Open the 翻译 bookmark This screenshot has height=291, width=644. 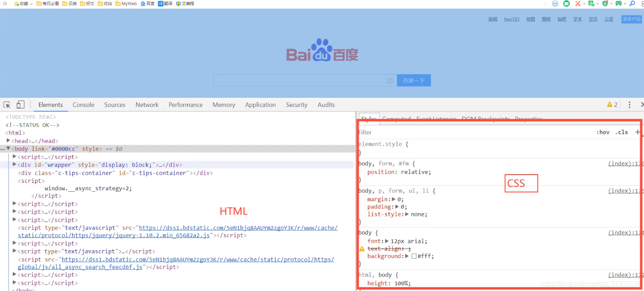tap(165, 4)
